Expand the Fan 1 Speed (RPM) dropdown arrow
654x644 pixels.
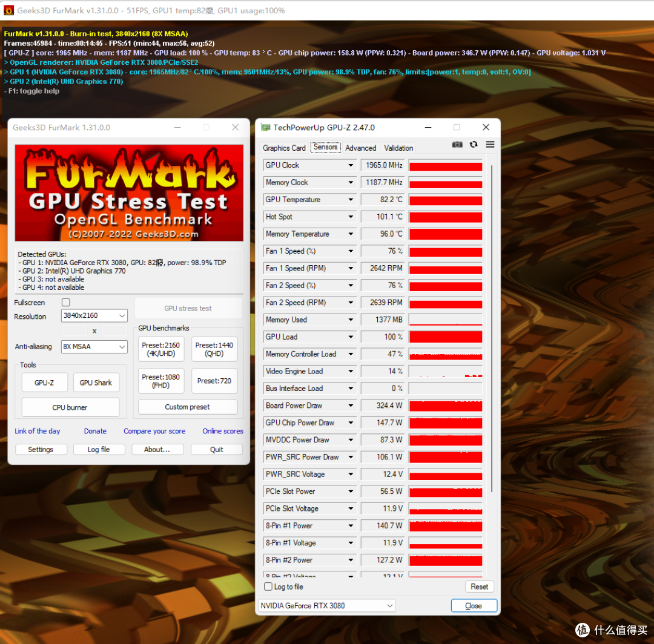351,269
